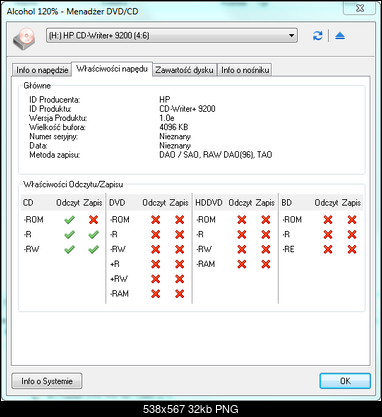The height and width of the screenshot is (417, 382).
Task: Click the CD -R read checkmark
Action: [x=69, y=235]
